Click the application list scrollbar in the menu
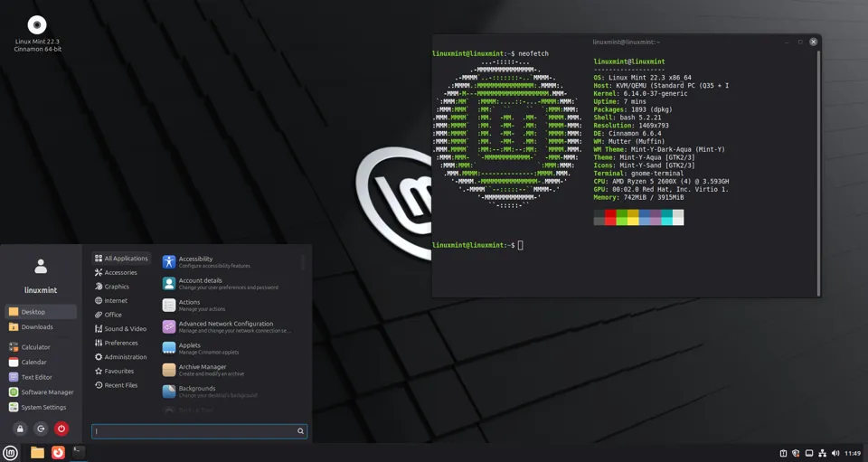 [x=303, y=263]
